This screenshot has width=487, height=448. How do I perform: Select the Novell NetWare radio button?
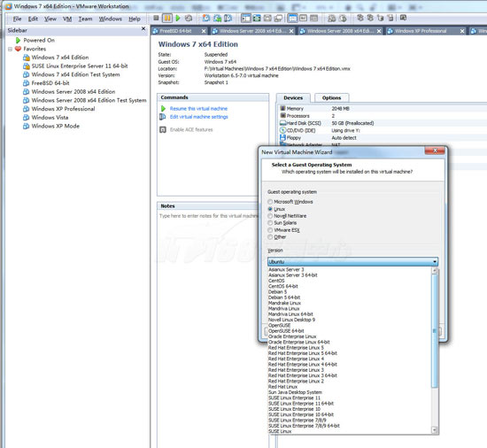270,216
